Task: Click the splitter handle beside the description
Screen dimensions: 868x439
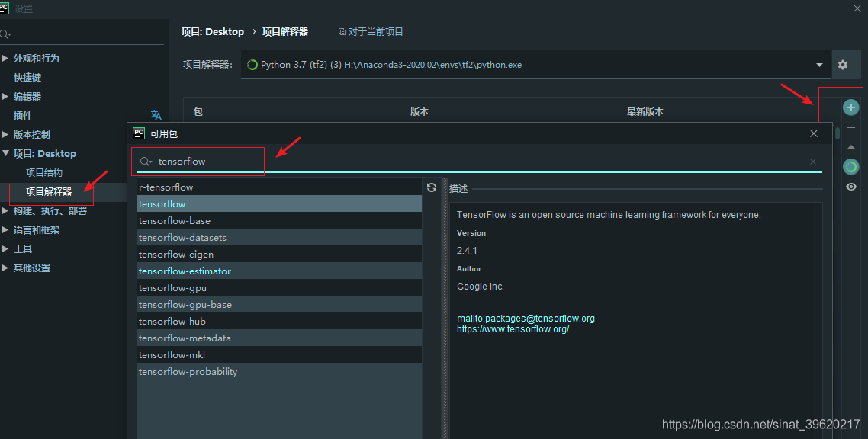Action: (x=445, y=309)
